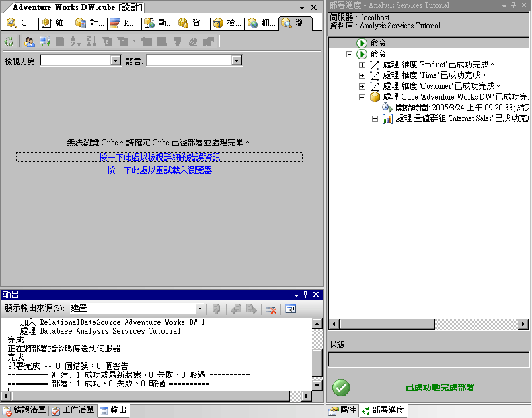Click the deployment tree horizontal scroll right arrow
This screenshot has width=532, height=418.
tap(523, 324)
